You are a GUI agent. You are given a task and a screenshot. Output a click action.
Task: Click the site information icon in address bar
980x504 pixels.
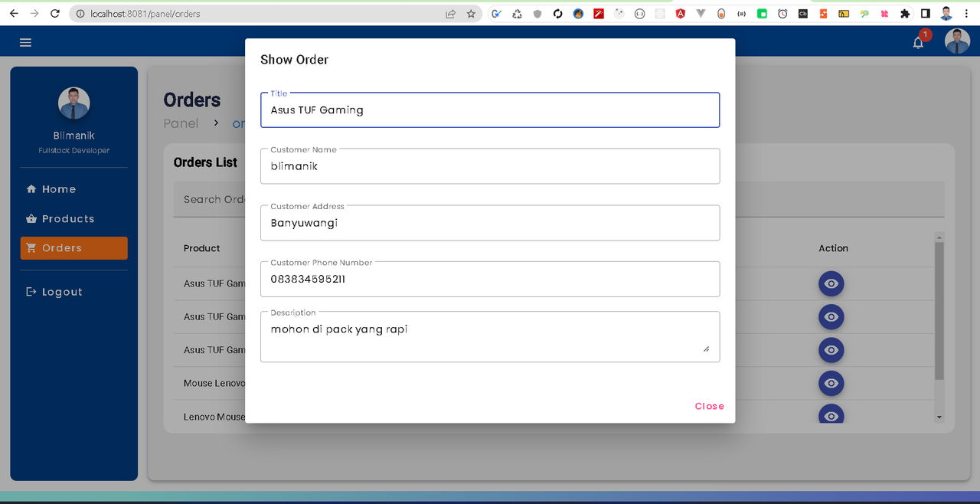pyautogui.click(x=80, y=14)
